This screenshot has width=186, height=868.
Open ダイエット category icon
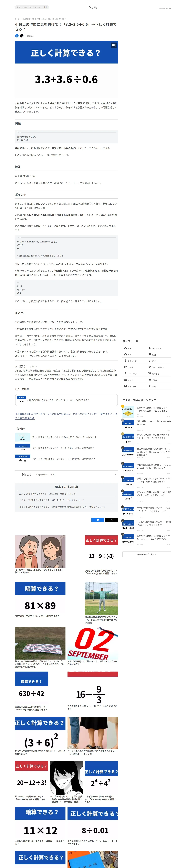coord(126,386)
